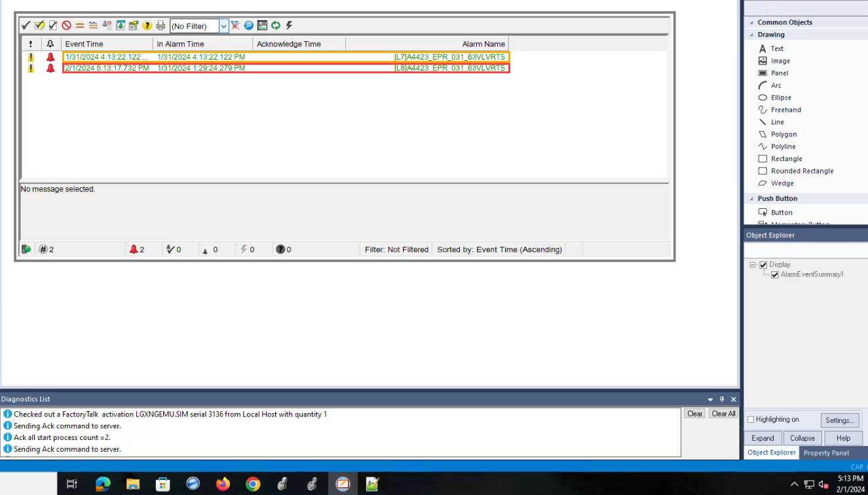Uncheck the AlarmEventSummary1 checkbox
Screen dimensions: 868x495
(x=775, y=274)
